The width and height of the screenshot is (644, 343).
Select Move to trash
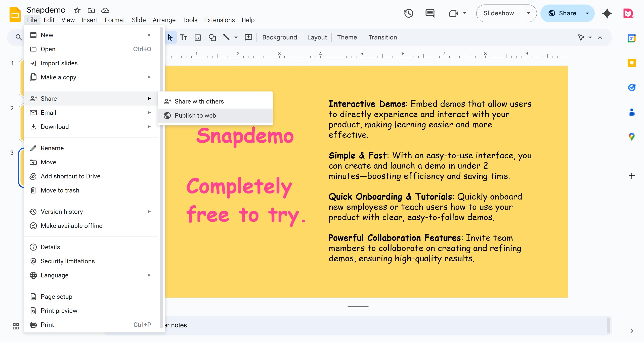click(91, 190)
